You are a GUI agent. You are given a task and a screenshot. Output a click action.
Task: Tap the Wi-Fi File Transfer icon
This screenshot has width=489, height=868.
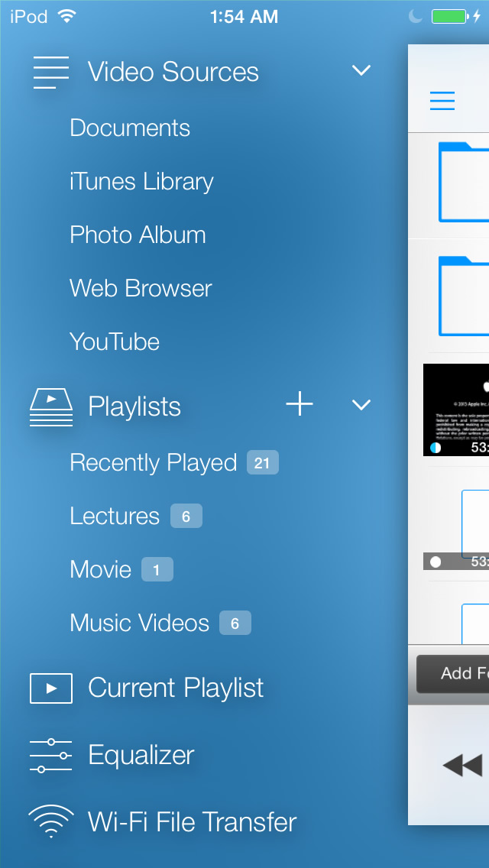[x=50, y=822]
